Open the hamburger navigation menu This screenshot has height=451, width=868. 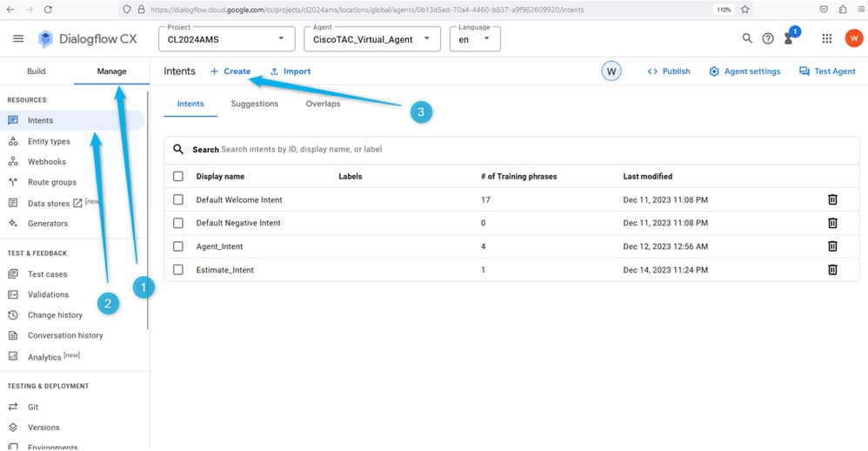[18, 39]
